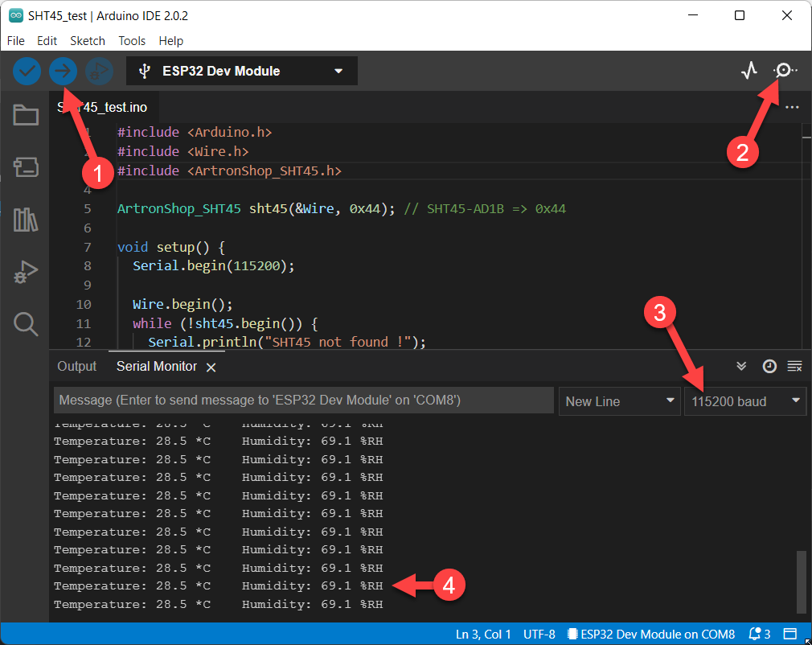Image resolution: width=812 pixels, height=645 pixels.
Task: Select the SHT45_test.ino editor tab
Action: (x=102, y=107)
